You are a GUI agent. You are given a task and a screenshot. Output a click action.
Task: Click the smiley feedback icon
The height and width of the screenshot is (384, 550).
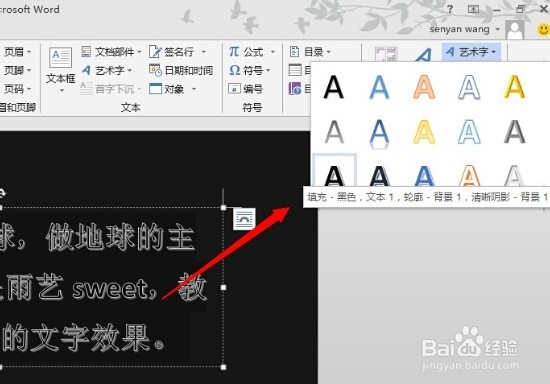pos(543,29)
